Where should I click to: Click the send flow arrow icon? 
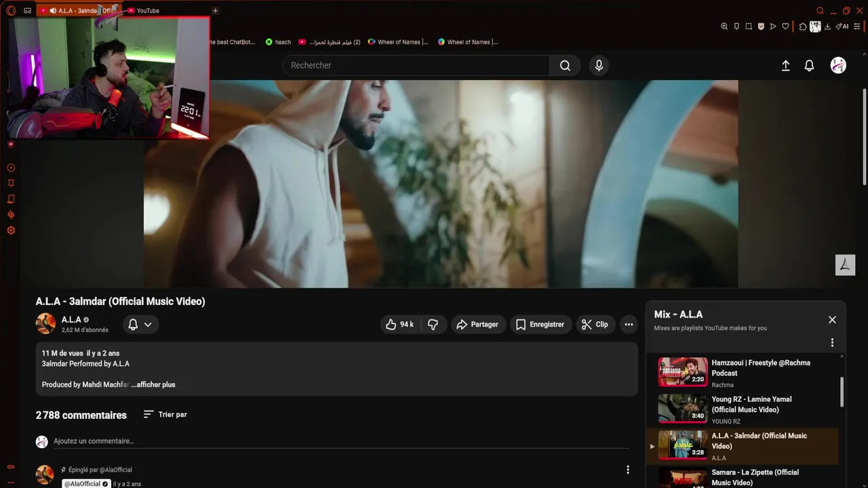tap(773, 26)
